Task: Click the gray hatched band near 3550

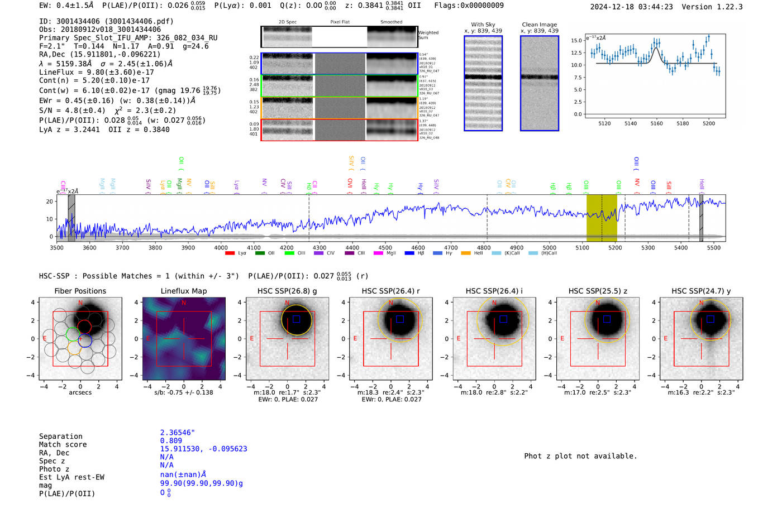Action: point(71,218)
